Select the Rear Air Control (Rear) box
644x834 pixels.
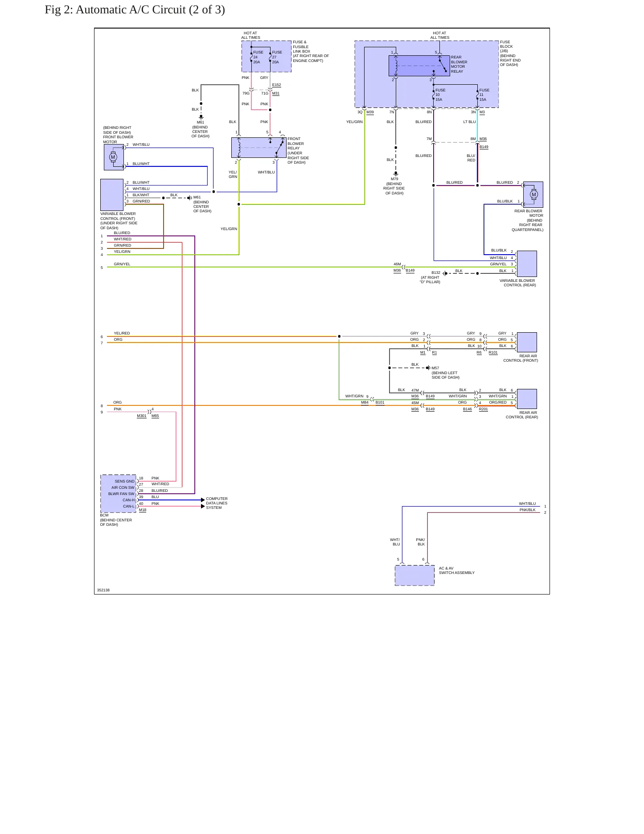coord(527,399)
